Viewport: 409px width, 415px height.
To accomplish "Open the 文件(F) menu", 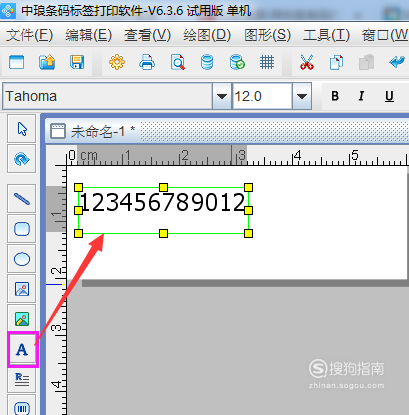I will pos(29,35).
